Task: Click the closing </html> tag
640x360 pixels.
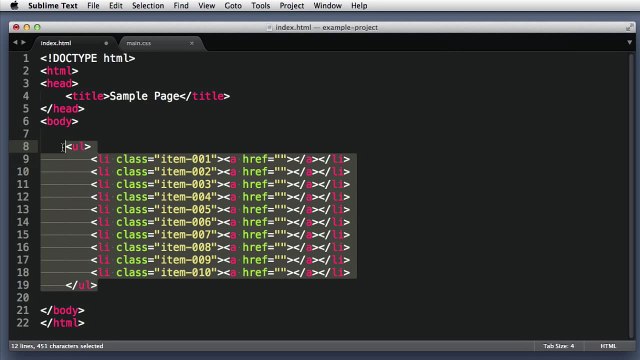Action: click(62, 323)
